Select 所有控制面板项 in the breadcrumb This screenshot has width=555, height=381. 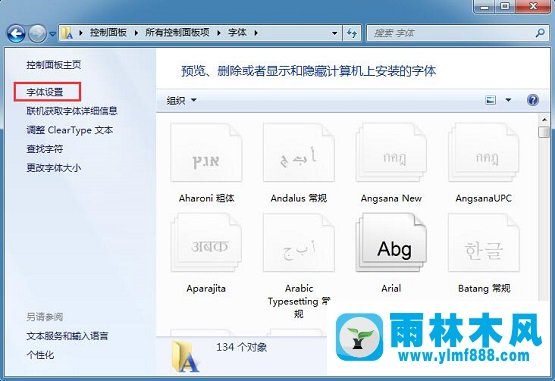click(177, 33)
